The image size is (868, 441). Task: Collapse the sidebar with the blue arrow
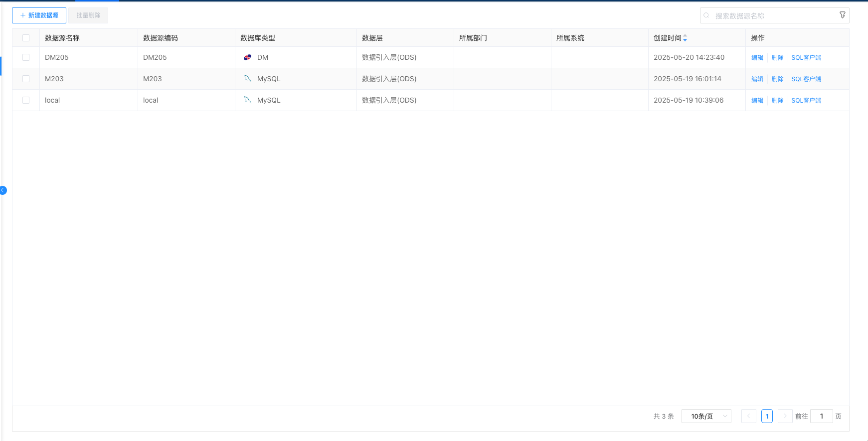coord(3,190)
